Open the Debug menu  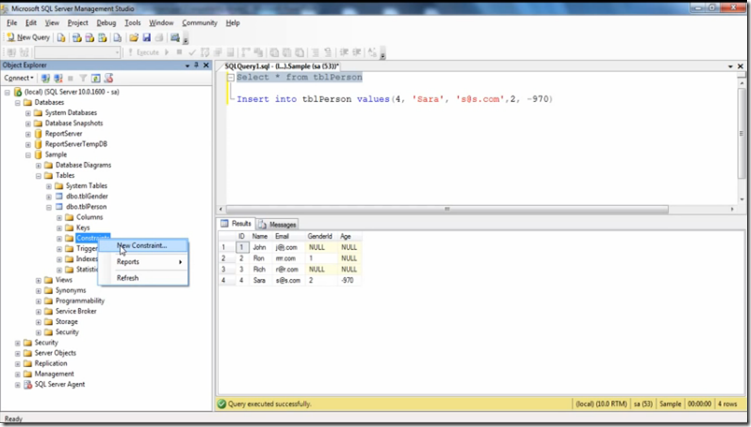point(106,22)
